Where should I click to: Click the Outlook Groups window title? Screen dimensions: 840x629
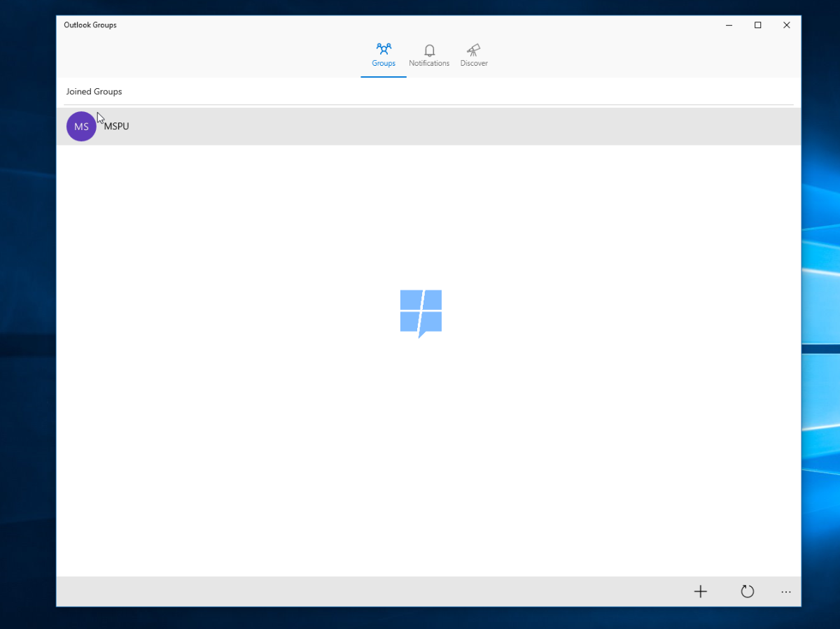tap(90, 25)
